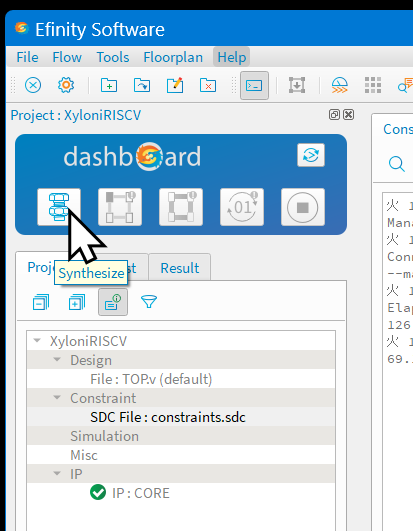
Task: Toggle automated flow icon on dashboard
Action: 311,155
